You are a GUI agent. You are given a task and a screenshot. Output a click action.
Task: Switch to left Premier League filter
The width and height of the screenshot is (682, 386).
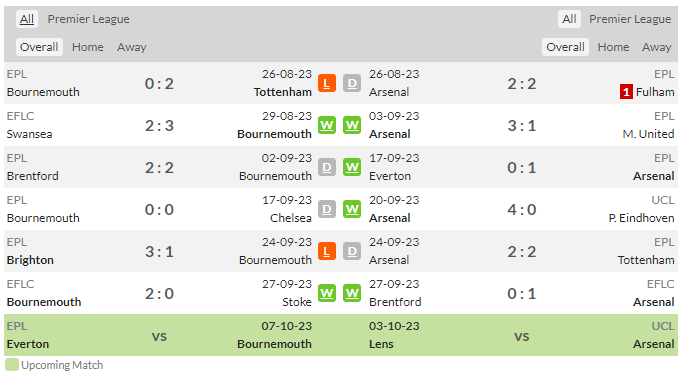pos(88,19)
